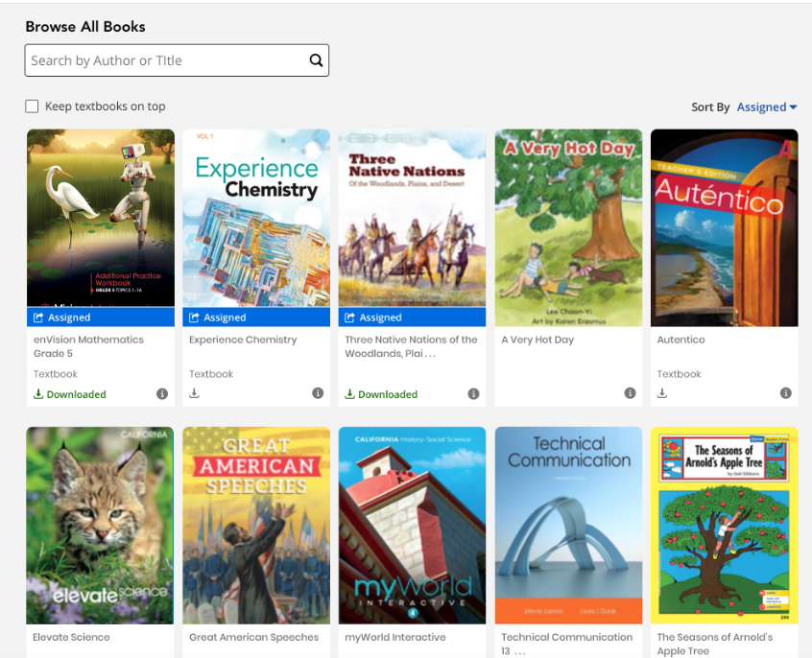The width and height of the screenshot is (812, 658).
Task: Click the search magnifier icon
Action: pyautogui.click(x=316, y=60)
